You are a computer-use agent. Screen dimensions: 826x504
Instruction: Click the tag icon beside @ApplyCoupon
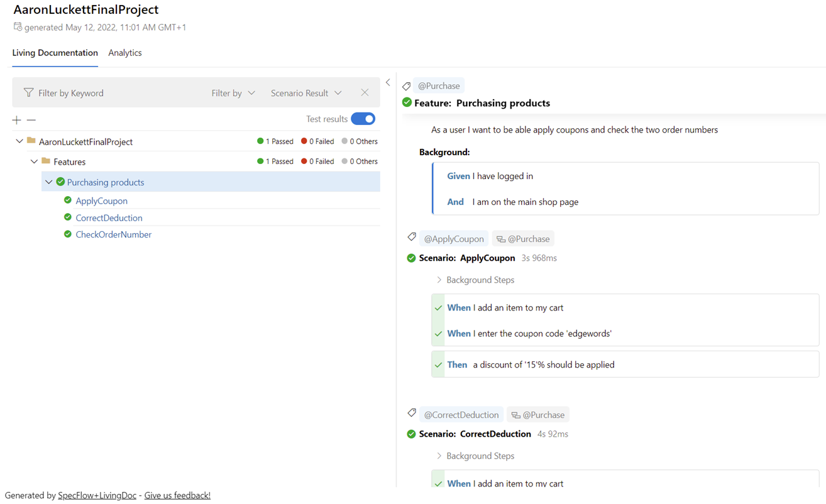tap(412, 237)
